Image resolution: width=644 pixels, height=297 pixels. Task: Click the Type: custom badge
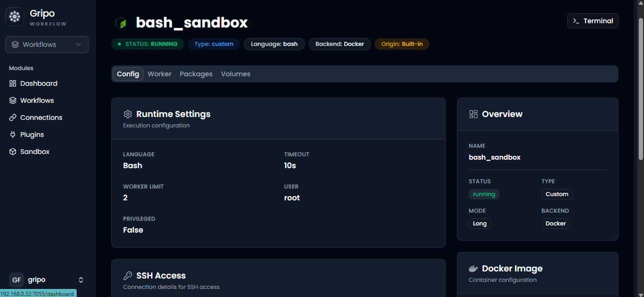tap(214, 44)
